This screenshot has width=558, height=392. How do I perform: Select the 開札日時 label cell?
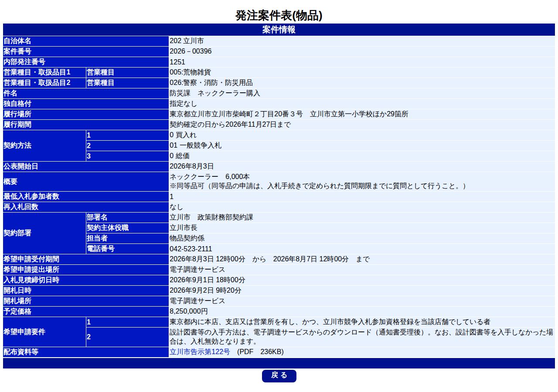tap(86, 291)
